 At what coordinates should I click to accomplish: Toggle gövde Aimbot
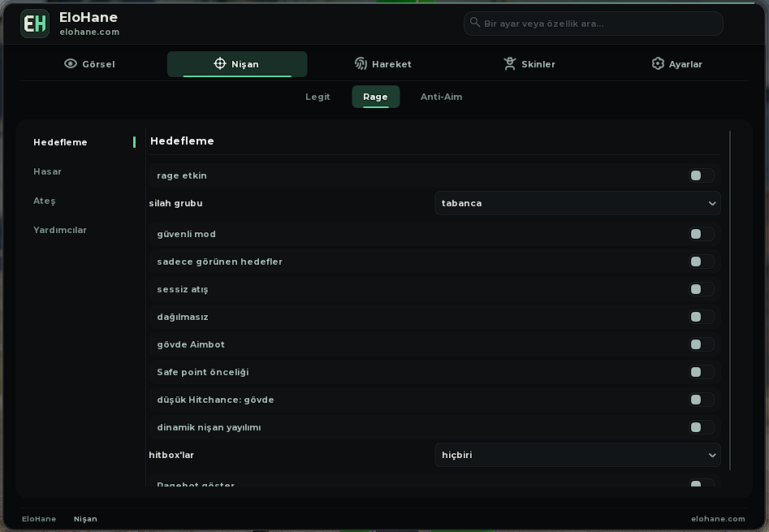[702, 344]
